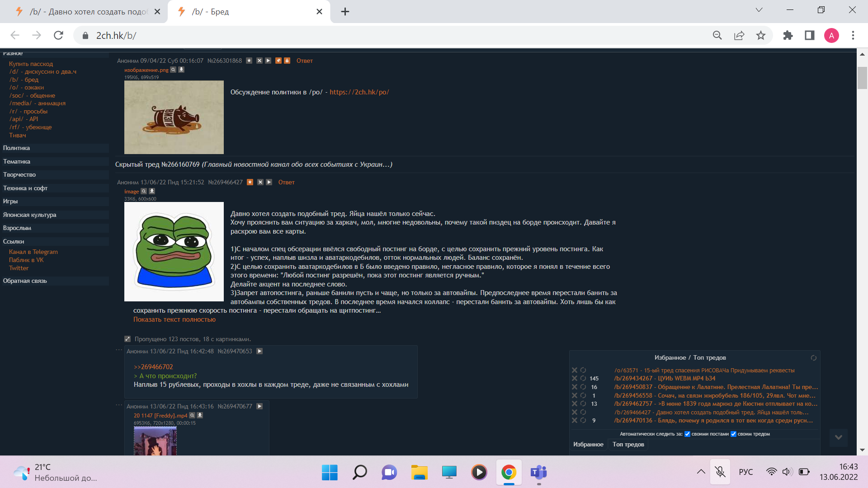
Task: Click the pinned-thread pin icon on post №266301868
Action: (x=278, y=61)
